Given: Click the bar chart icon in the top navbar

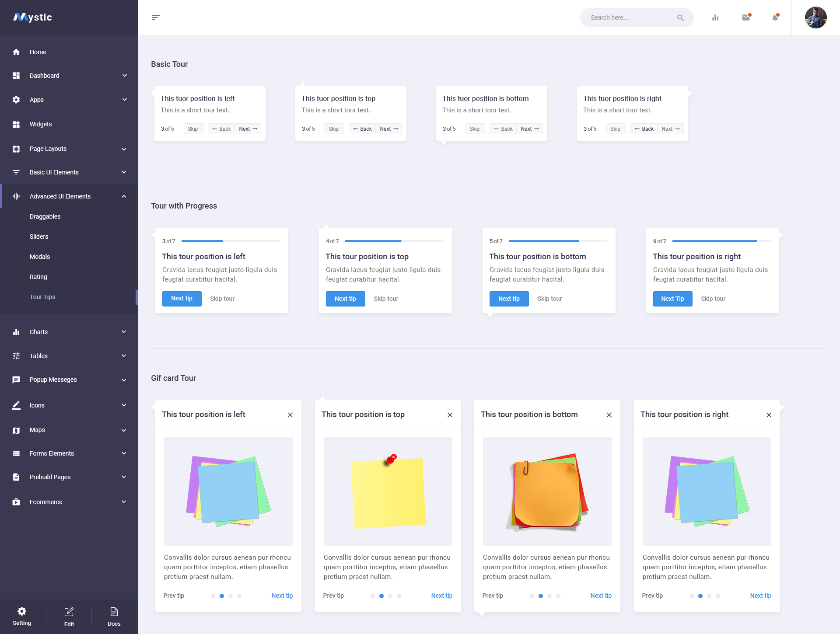Looking at the screenshot, I should pyautogui.click(x=715, y=17).
